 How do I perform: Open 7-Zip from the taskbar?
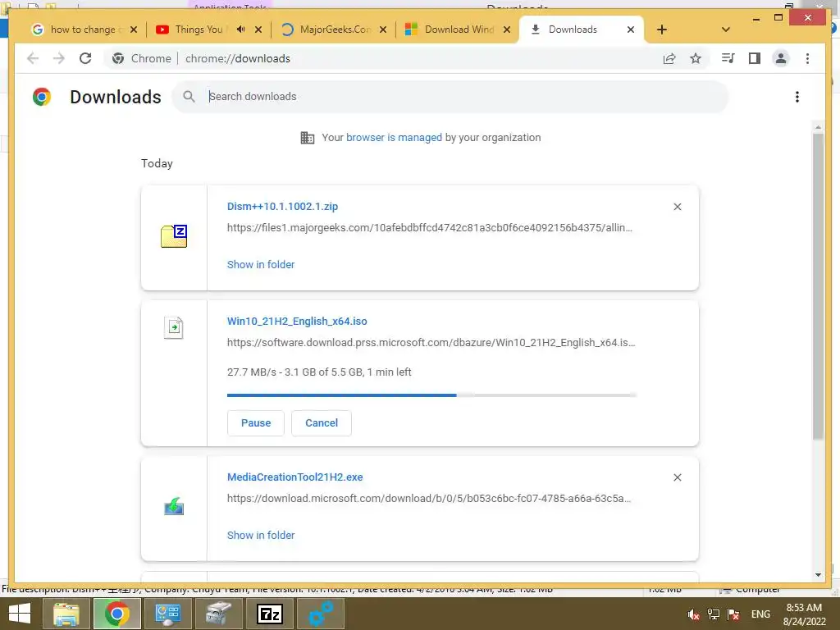click(269, 614)
